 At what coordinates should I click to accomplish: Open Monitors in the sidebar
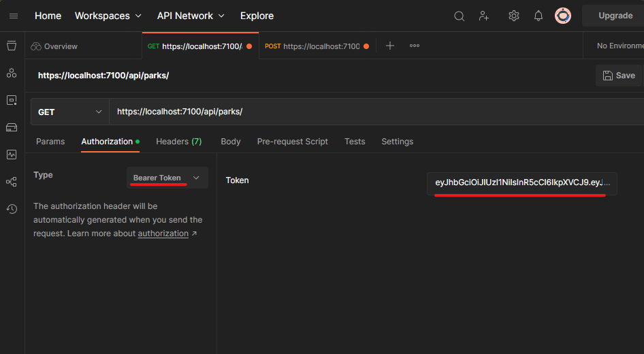pos(12,155)
